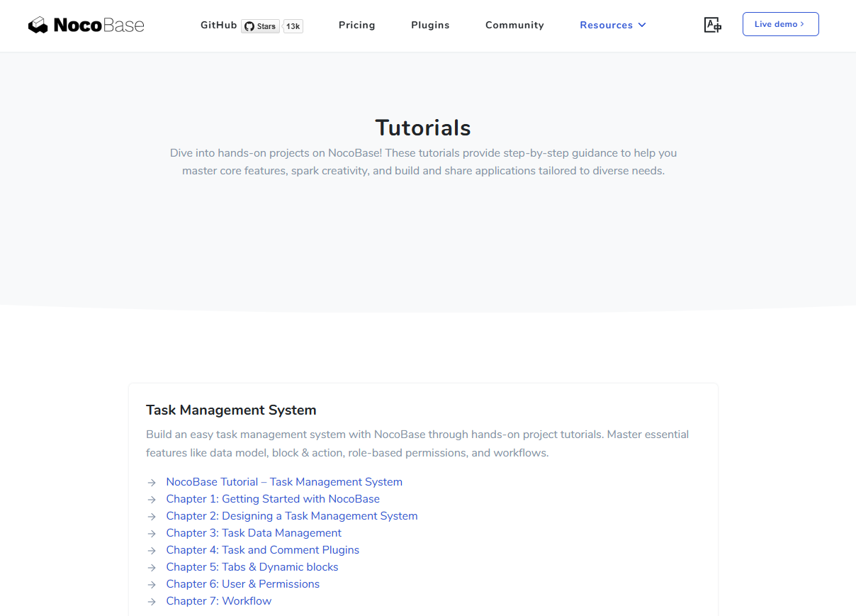
Task: Click arrow icon beside Chapter 1 link
Action: coord(152,500)
